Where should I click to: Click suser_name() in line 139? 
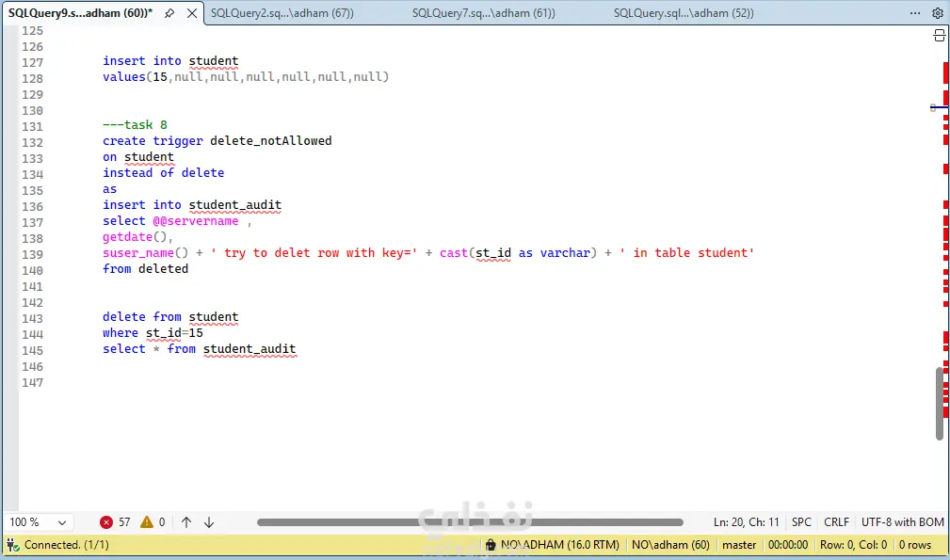(x=145, y=252)
